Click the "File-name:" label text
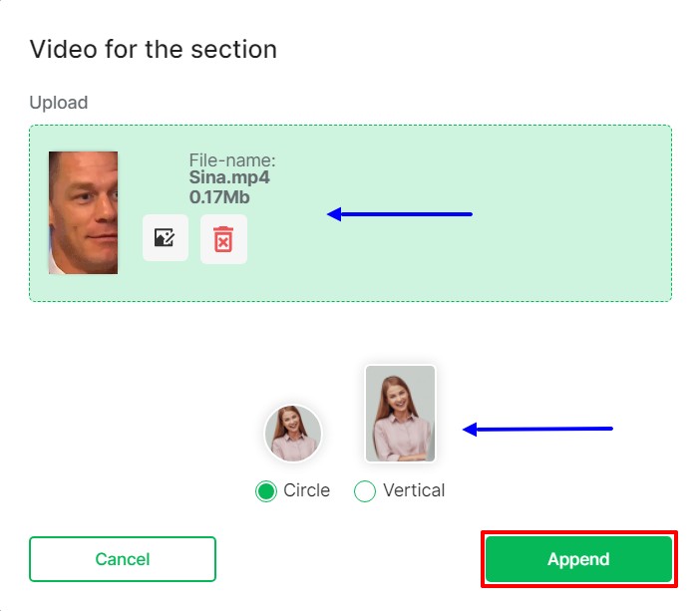700x611 pixels. coord(231,160)
